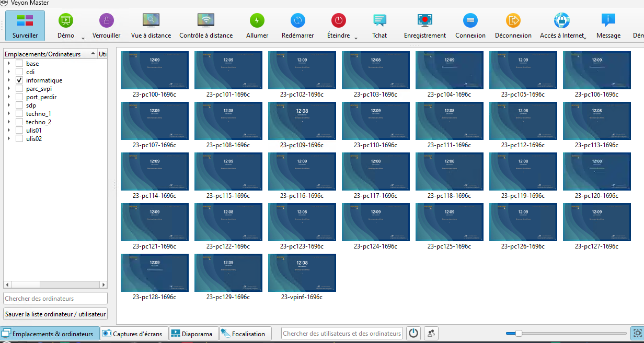The width and height of the screenshot is (644, 343).
Task: Select the 23-pc109-1696c computer thumbnail
Action: [x=302, y=121]
